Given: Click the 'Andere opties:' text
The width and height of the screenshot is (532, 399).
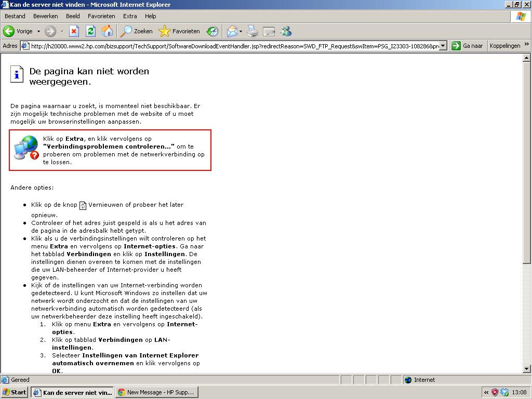Looking at the screenshot, I should [32, 188].
